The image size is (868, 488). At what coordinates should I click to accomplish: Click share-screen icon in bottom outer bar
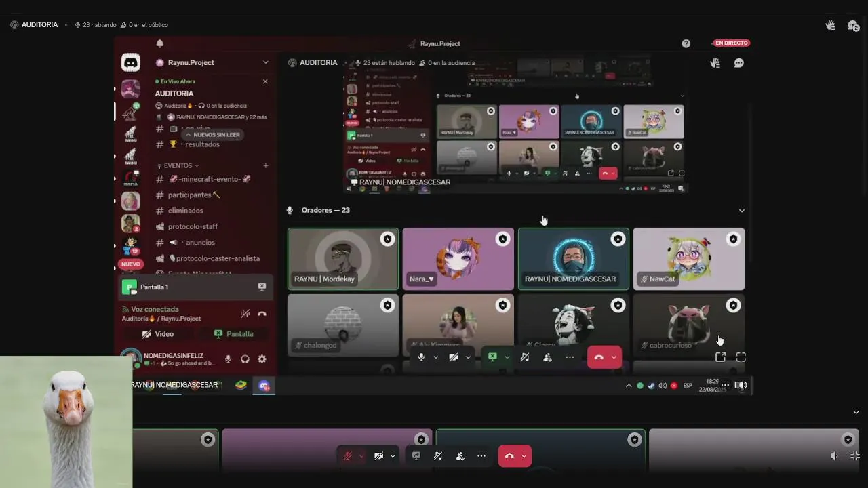(416, 456)
